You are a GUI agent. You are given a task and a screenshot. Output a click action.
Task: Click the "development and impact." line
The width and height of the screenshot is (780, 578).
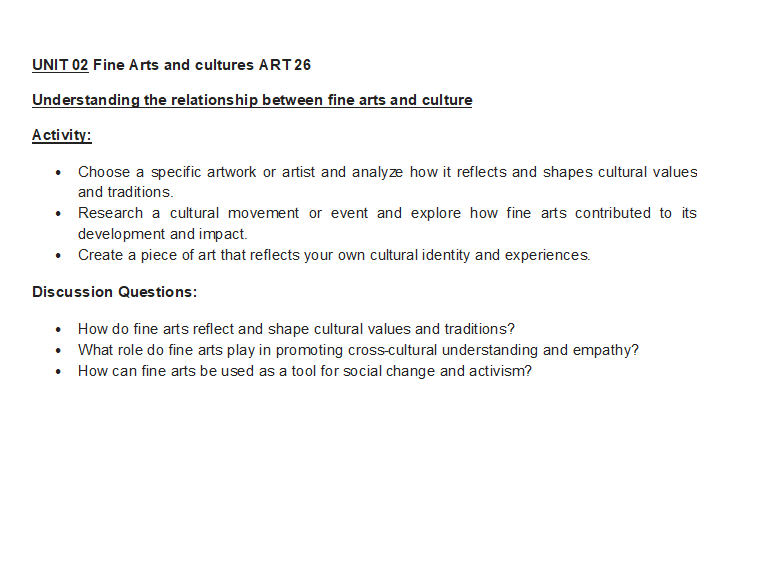(x=162, y=234)
